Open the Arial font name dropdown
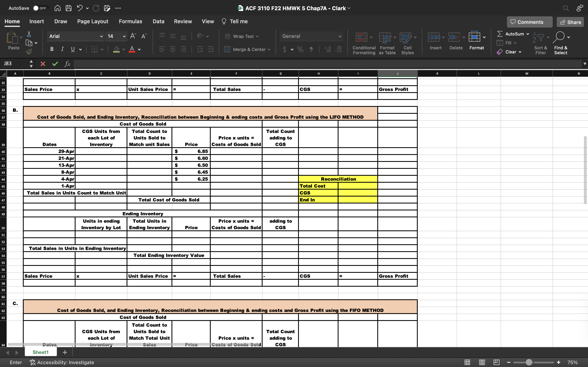The image size is (588, 367). [101, 36]
